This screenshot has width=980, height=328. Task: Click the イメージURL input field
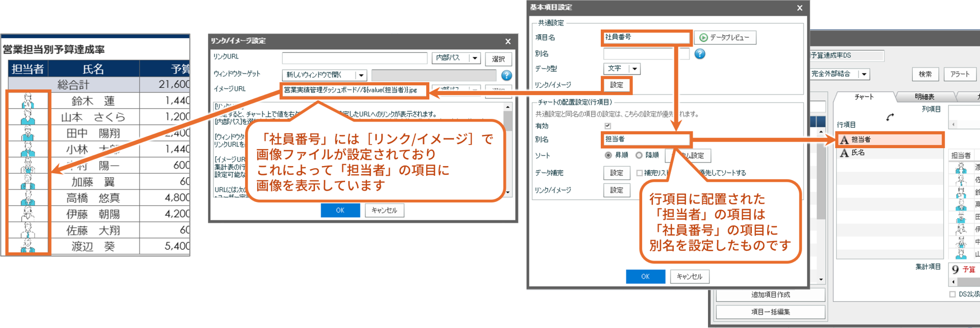tap(355, 90)
